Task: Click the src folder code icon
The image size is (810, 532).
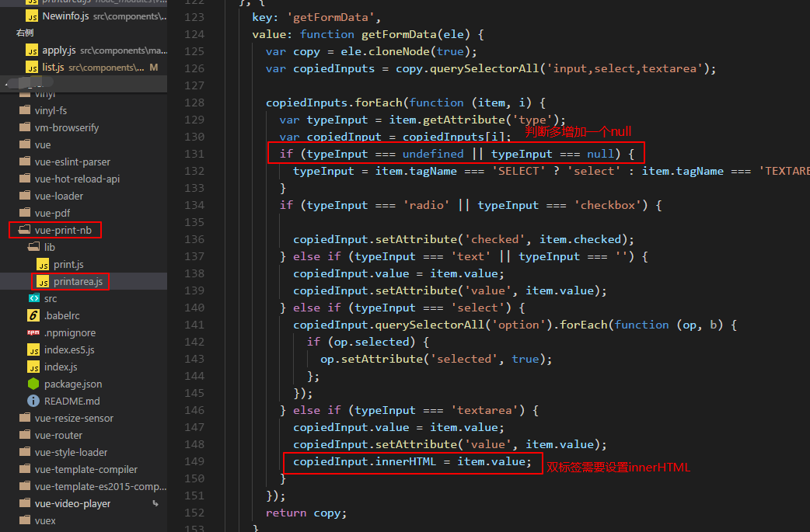Action: click(33, 297)
